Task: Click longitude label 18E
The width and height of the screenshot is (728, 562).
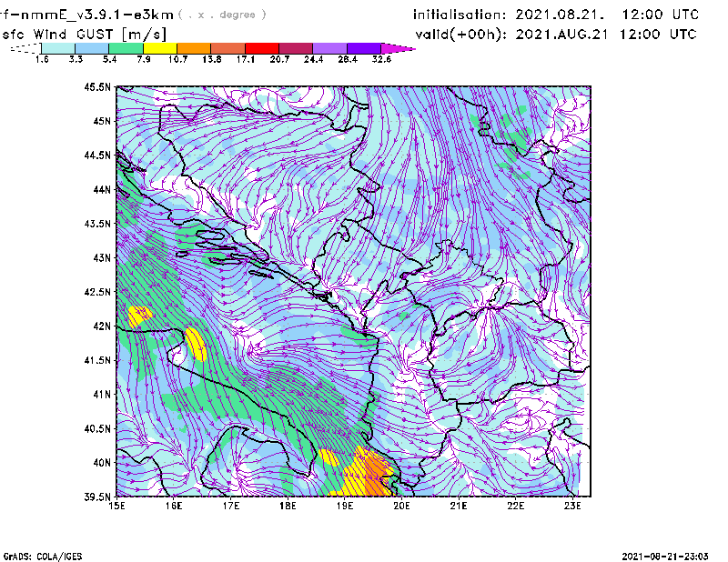Action: (288, 506)
